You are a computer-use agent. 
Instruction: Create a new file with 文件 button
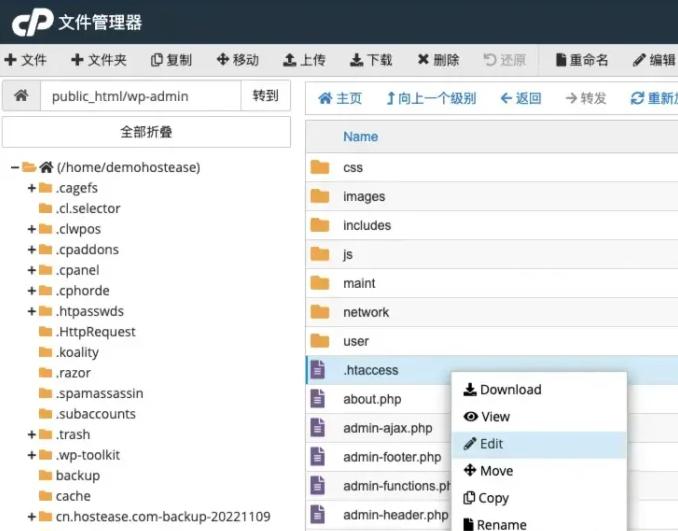[25, 60]
